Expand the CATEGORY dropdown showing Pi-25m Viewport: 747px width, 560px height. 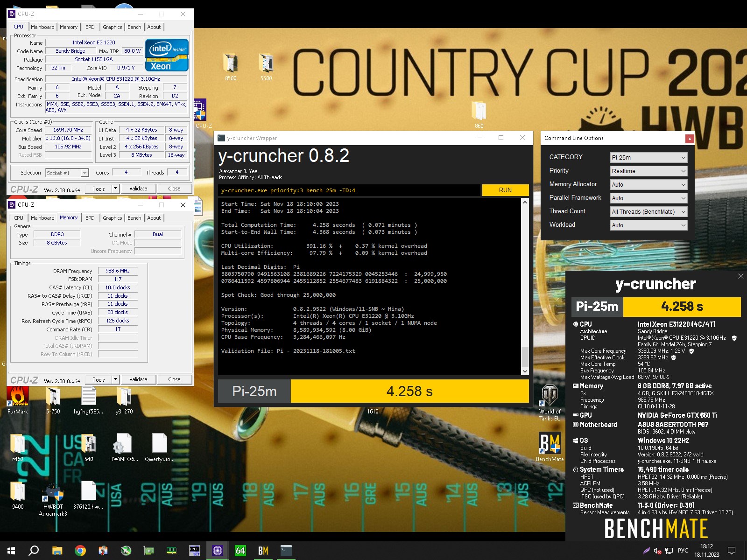tap(648, 158)
